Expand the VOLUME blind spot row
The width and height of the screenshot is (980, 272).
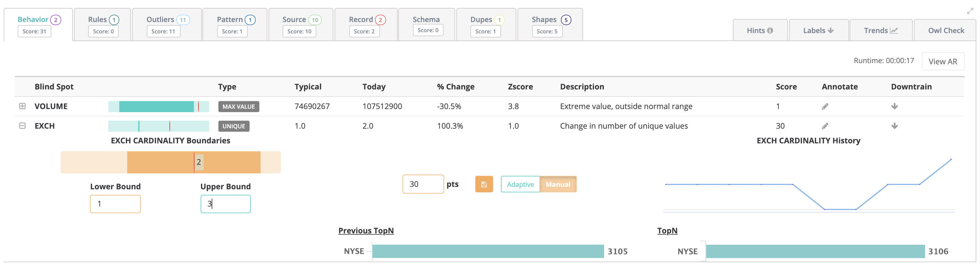[22, 106]
